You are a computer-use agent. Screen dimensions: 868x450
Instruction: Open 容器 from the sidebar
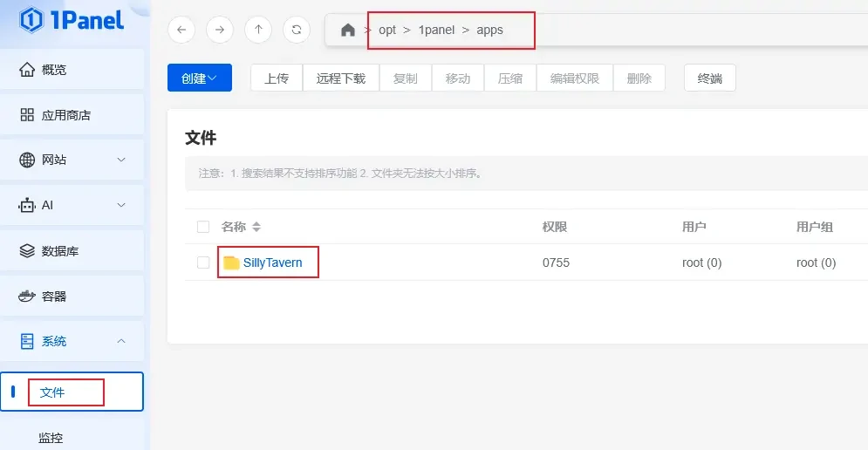pyautogui.click(x=54, y=297)
